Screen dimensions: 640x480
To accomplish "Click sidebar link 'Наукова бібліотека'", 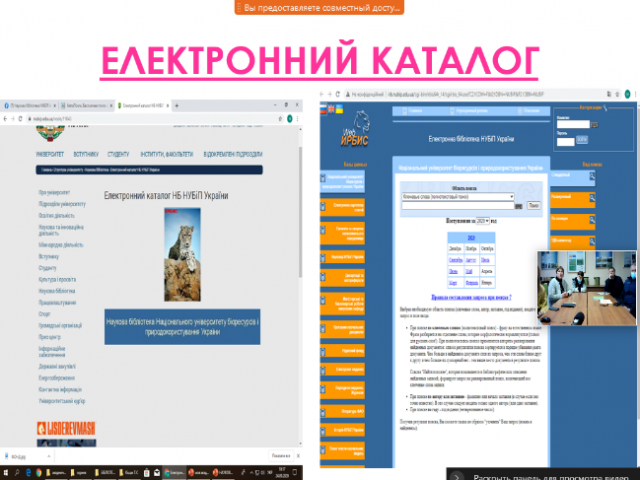I will [x=57, y=291].
